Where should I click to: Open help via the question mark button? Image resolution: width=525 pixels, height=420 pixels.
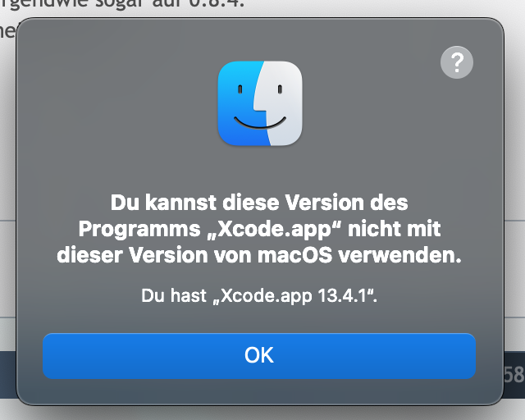coord(457,62)
